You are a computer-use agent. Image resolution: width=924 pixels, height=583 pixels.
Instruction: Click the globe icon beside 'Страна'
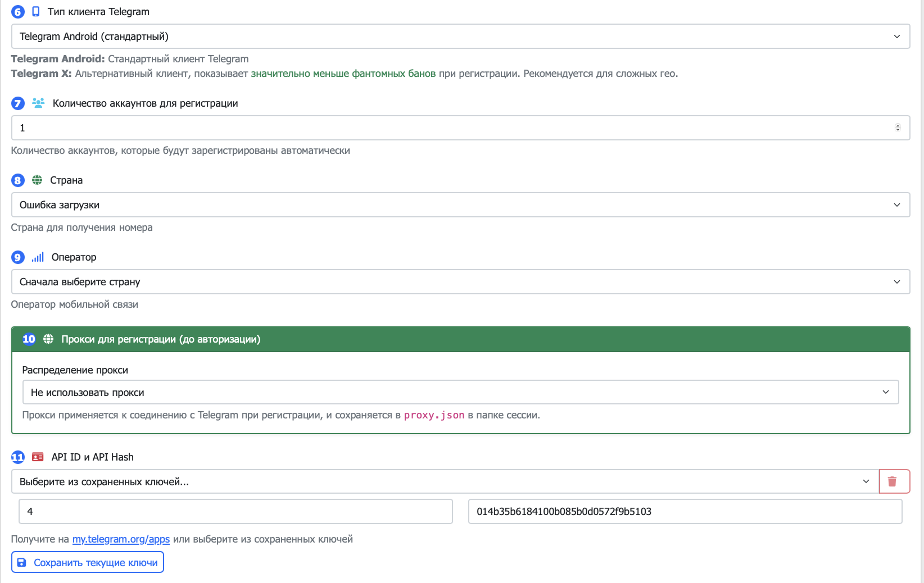click(37, 180)
